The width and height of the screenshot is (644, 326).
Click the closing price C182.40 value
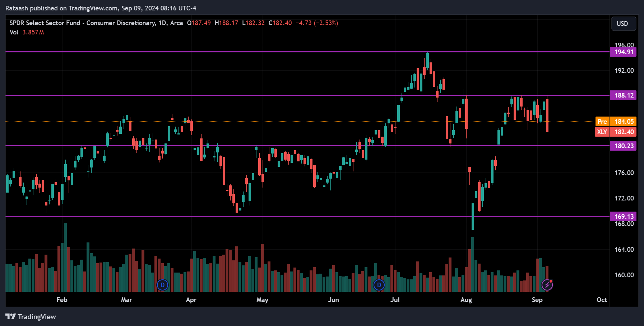(x=280, y=23)
